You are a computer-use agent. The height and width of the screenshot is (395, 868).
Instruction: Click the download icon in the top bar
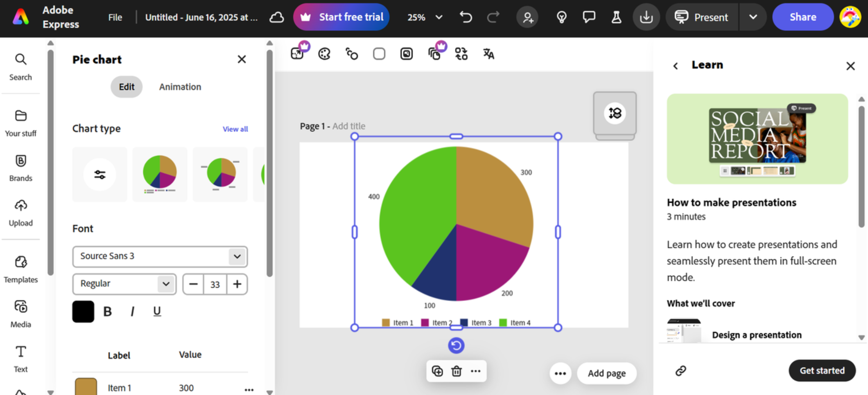pyautogui.click(x=646, y=17)
